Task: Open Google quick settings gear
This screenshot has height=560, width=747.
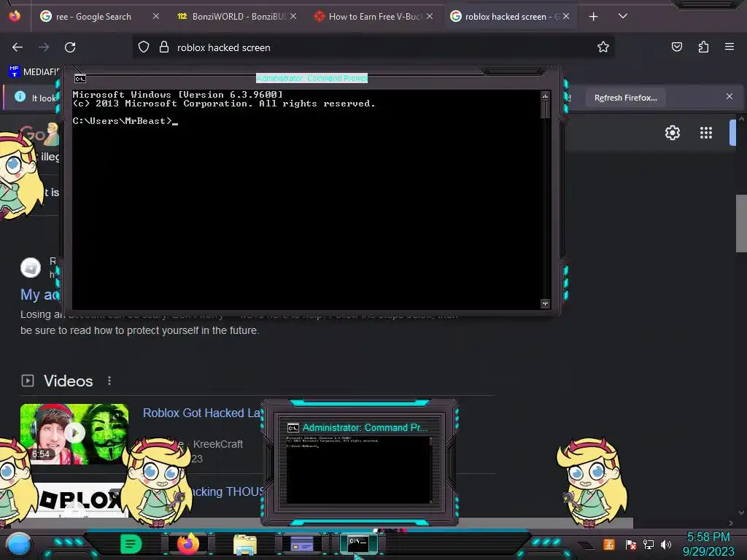Action: (672, 133)
